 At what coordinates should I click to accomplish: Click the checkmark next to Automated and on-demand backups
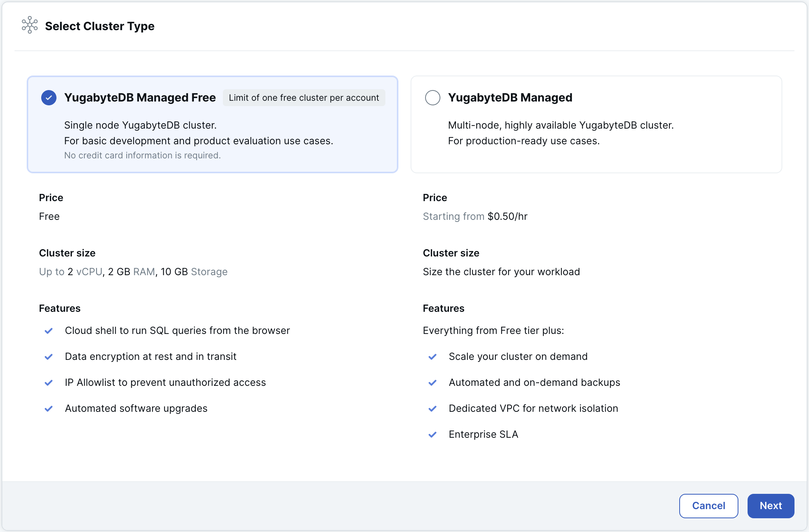[x=433, y=382]
